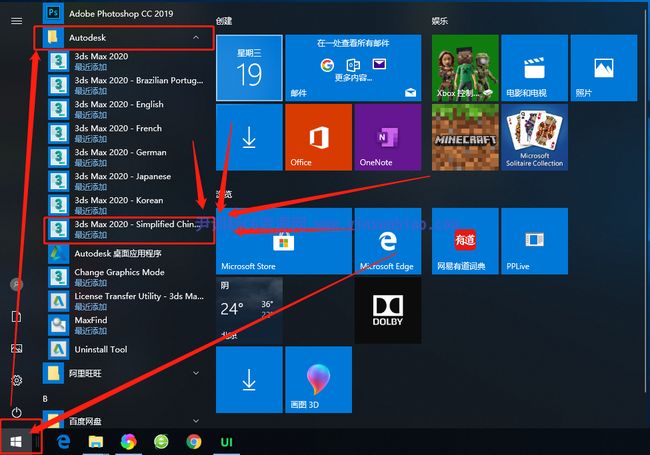Open Google Chrome from the taskbar

point(194,442)
